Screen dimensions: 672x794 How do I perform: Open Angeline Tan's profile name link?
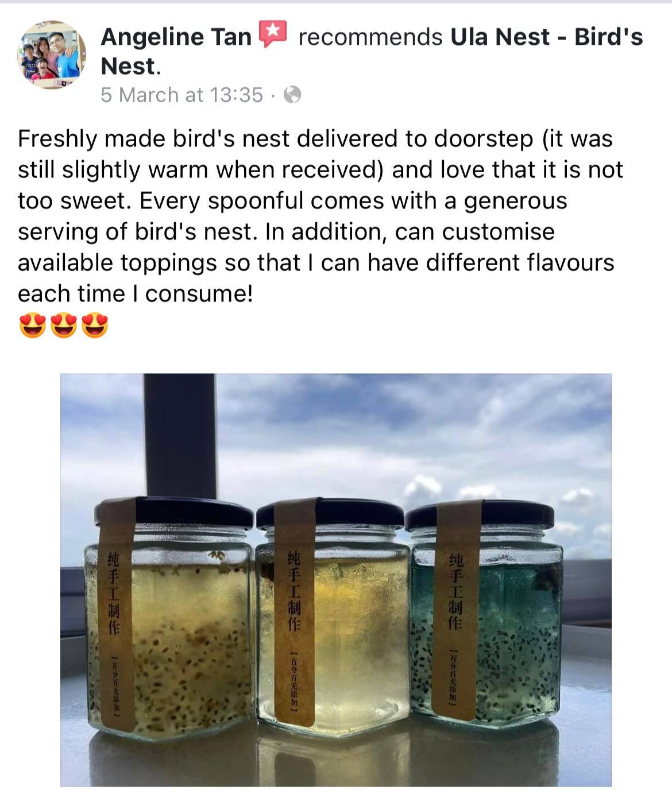[x=176, y=37]
